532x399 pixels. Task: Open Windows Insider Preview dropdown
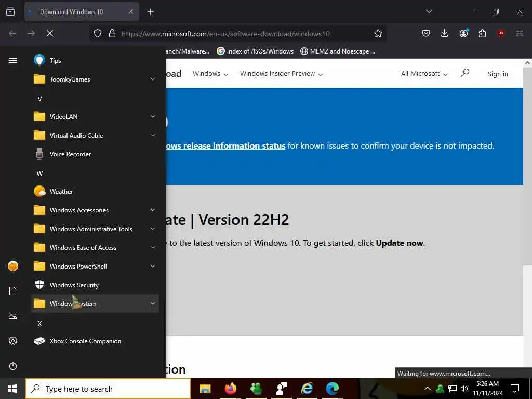click(281, 74)
